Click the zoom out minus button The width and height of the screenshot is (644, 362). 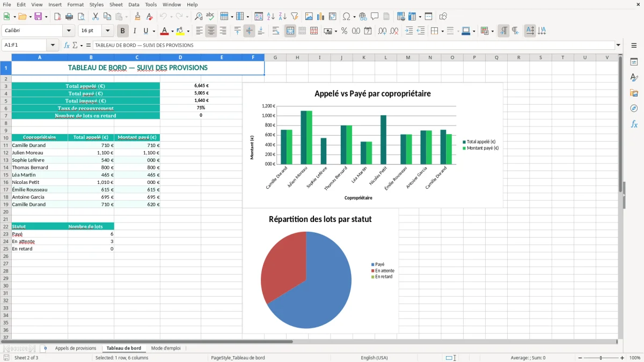pos(579,358)
